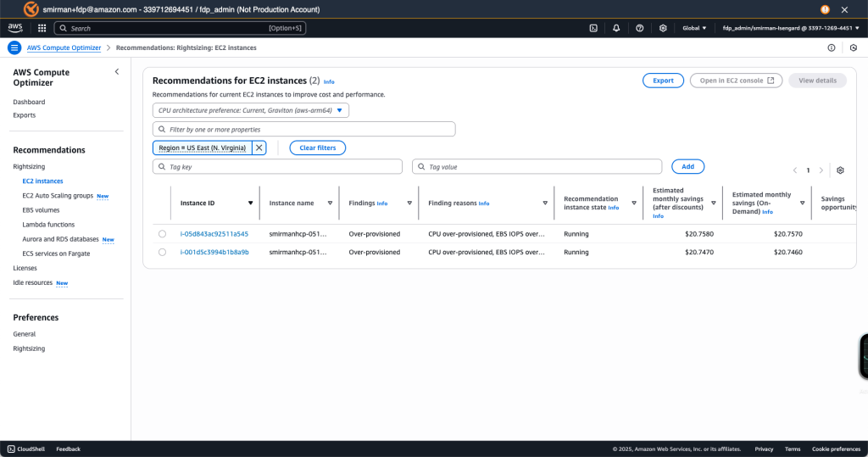Open the Global region dropdown
Viewport: 868px width, 457px height.
[694, 28]
